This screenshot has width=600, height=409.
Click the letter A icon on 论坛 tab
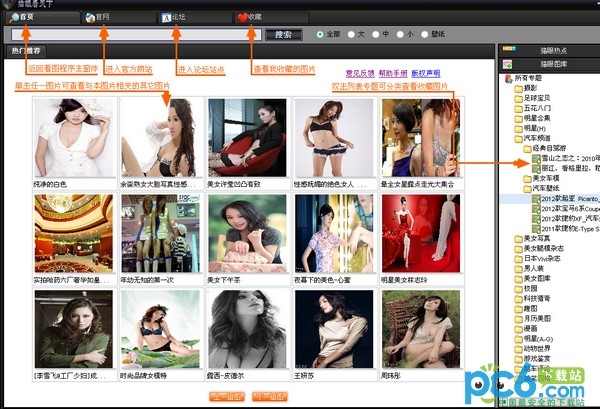[x=166, y=18]
